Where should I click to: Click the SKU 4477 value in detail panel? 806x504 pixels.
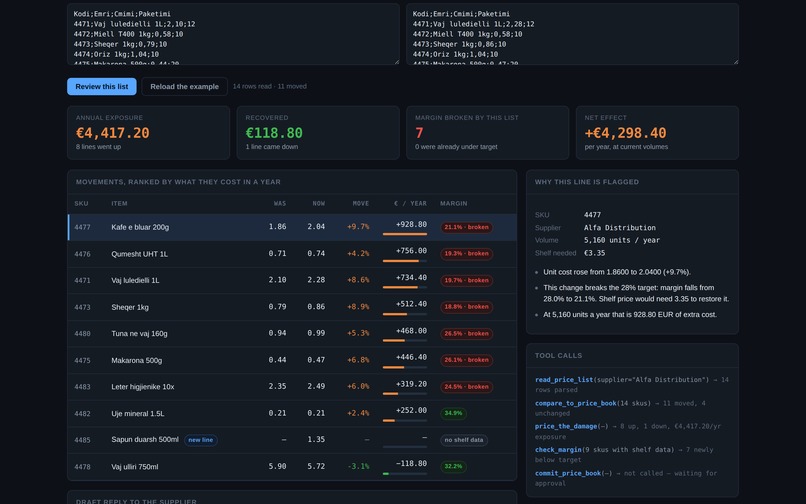[x=592, y=215]
